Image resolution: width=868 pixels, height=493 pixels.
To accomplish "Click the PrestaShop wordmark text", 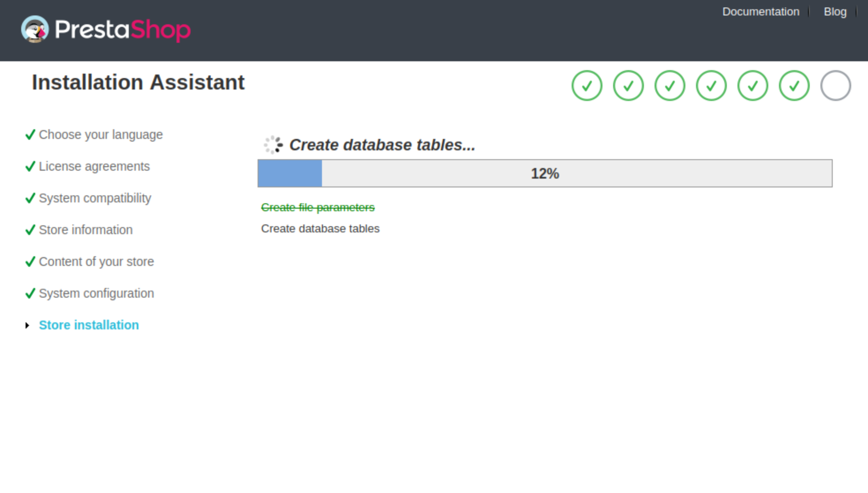I will pyautogui.click(x=123, y=30).
